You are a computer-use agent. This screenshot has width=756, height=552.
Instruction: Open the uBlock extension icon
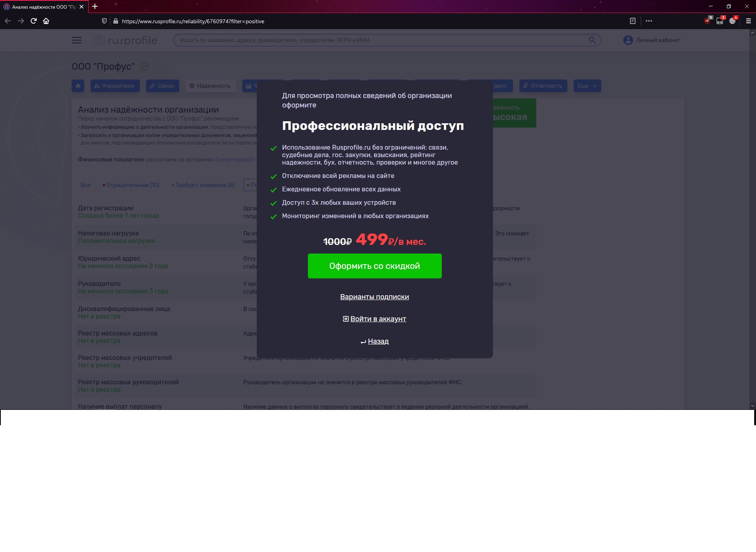[708, 21]
